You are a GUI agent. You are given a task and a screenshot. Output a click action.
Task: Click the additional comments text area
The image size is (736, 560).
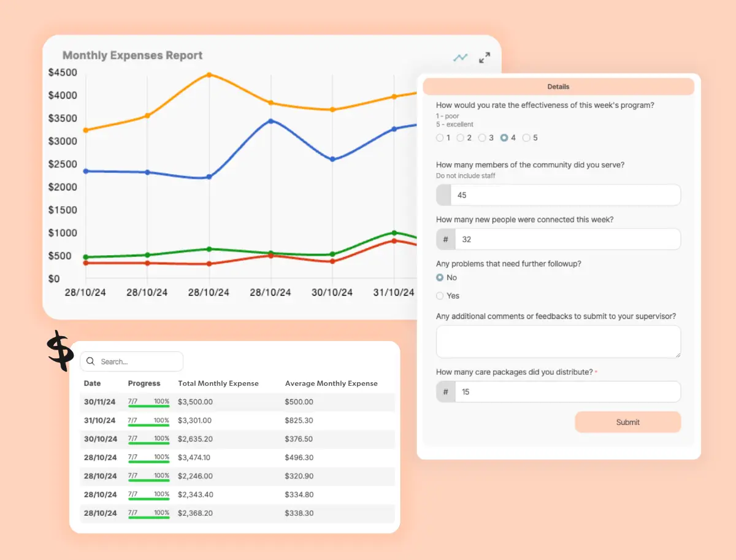pyautogui.click(x=558, y=342)
